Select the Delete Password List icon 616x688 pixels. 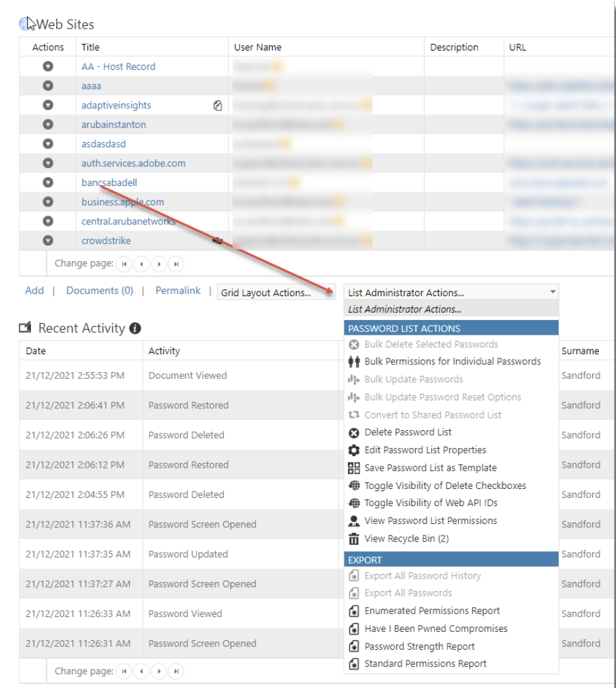[x=355, y=432]
